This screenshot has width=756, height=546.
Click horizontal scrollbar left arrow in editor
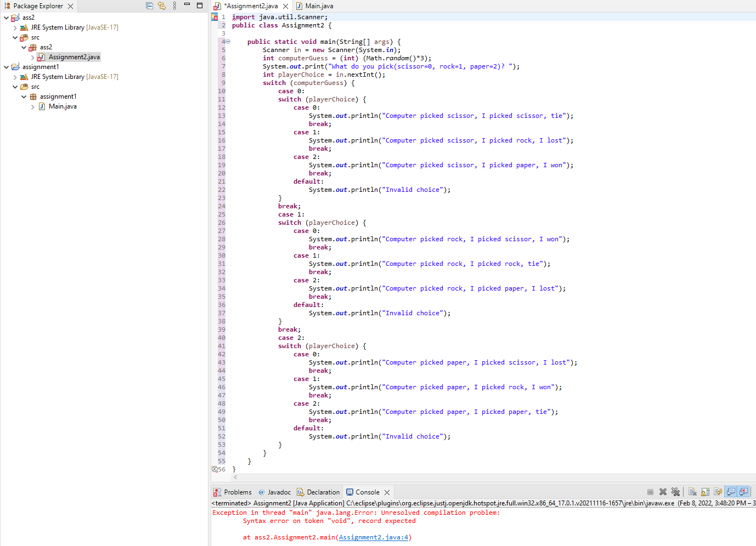[x=235, y=477]
